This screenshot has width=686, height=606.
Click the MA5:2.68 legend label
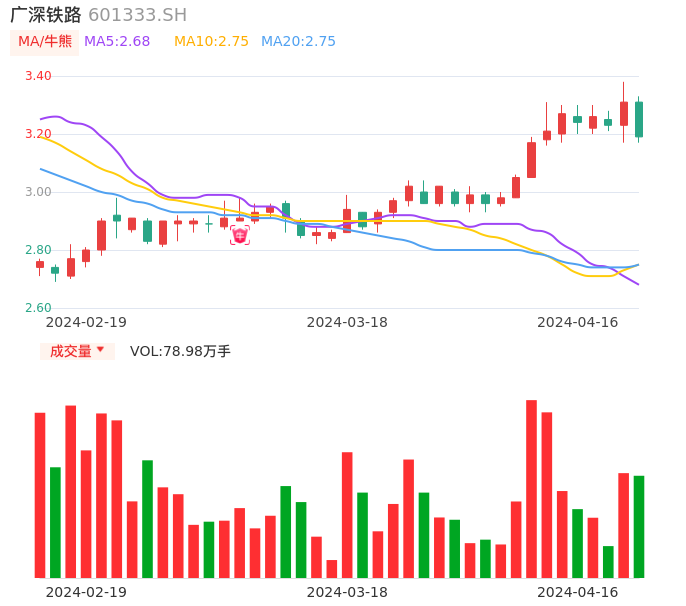click(117, 42)
